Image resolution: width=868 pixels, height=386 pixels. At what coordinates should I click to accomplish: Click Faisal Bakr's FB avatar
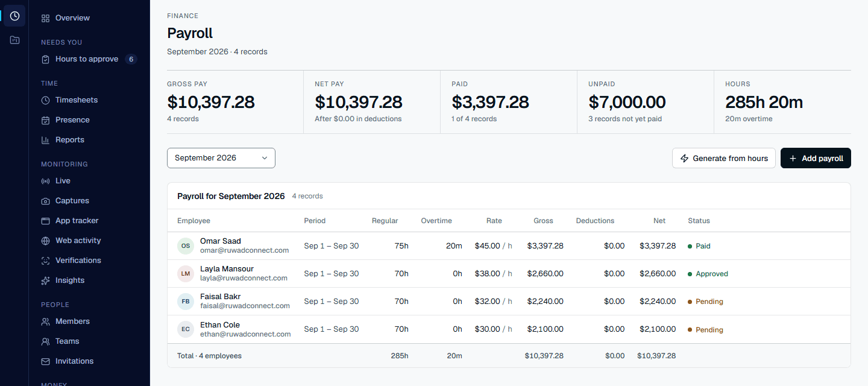[x=186, y=302]
